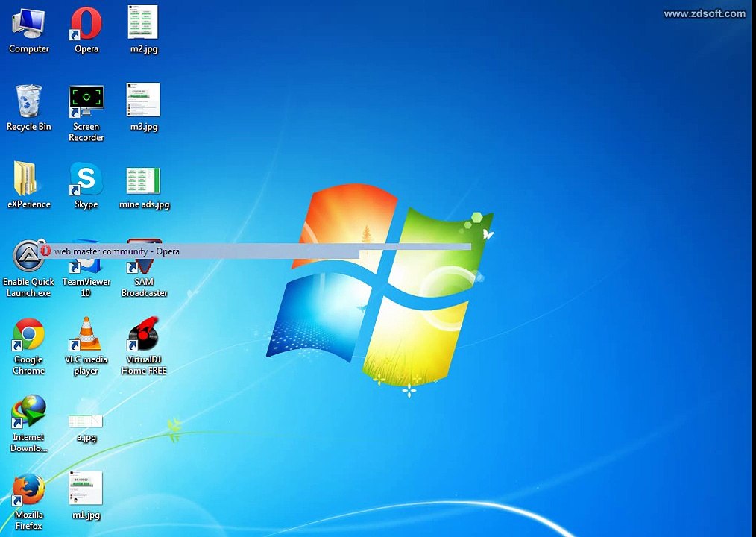Select the m1.jpg image file
Viewport: 756px width, 537px height.
click(86, 495)
